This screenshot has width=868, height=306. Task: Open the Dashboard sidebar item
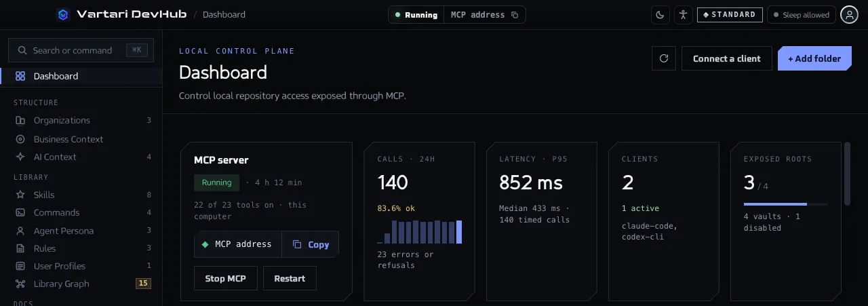[x=81, y=76]
